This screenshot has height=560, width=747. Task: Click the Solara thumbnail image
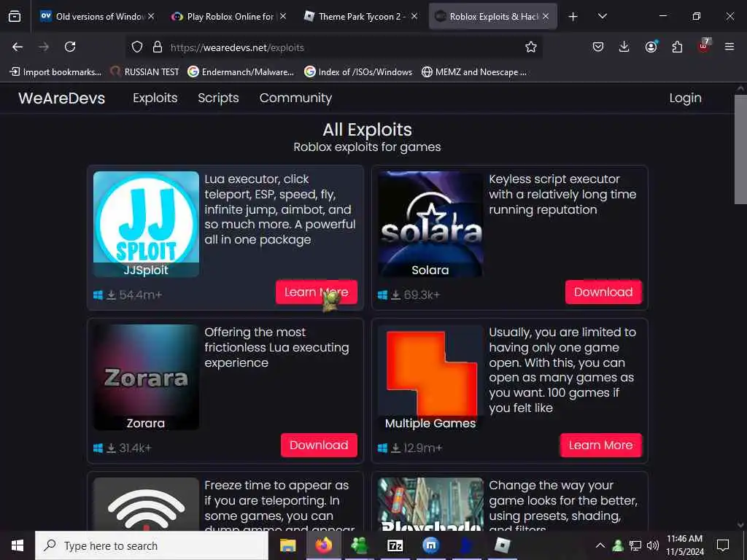click(x=430, y=224)
